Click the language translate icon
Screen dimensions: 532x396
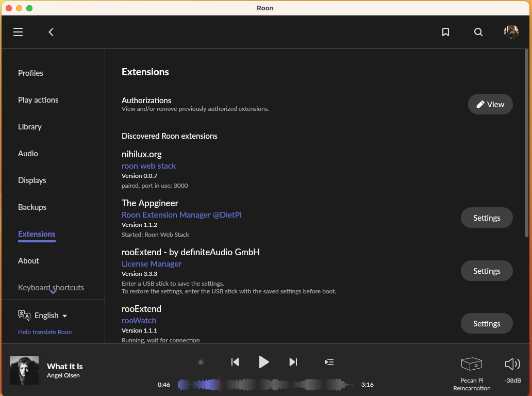tap(24, 315)
